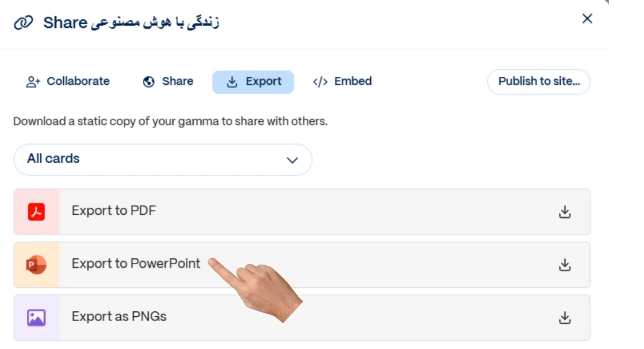Screen dimensions: 644x349
Task: Choose Export as PNGs option
Action: point(119,317)
